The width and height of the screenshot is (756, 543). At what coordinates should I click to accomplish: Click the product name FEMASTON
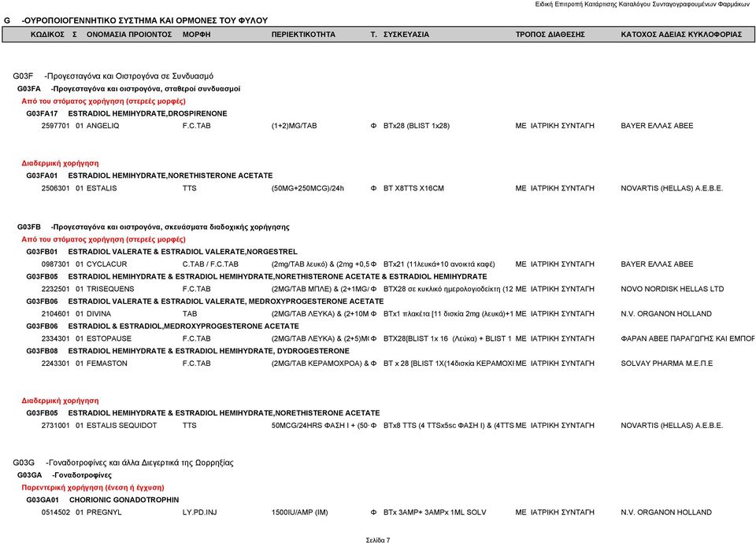[106, 364]
